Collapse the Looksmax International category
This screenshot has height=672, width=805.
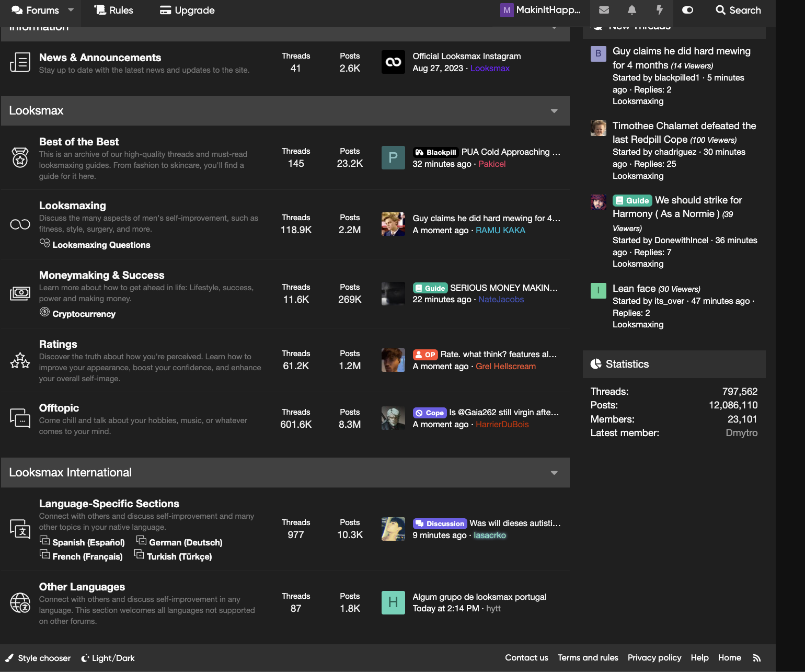click(554, 473)
